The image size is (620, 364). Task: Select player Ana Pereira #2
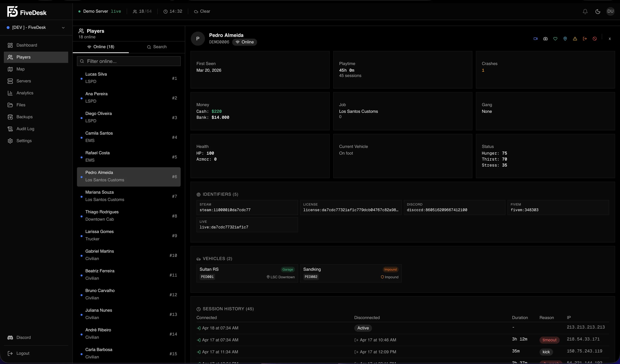(129, 98)
